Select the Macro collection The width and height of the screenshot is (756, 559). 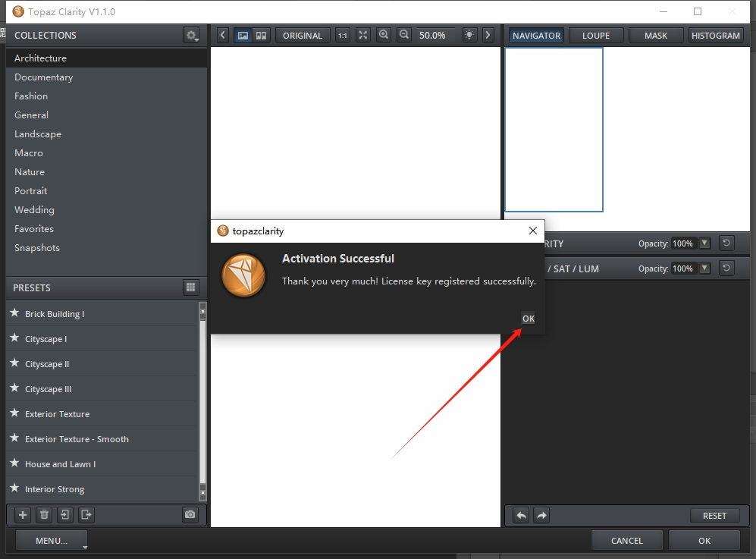pos(107,153)
